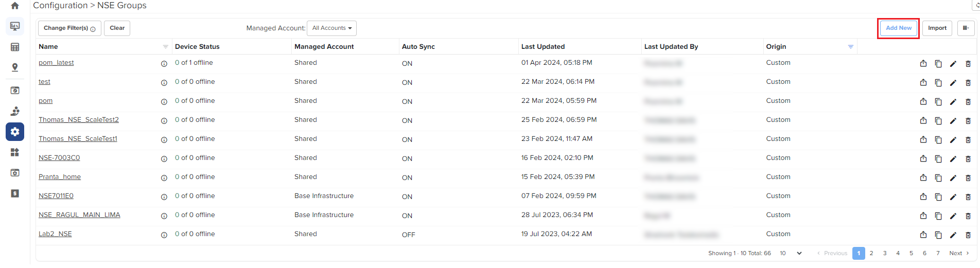
Task: Copy the pom group using duplicate icon
Action: coord(938,102)
